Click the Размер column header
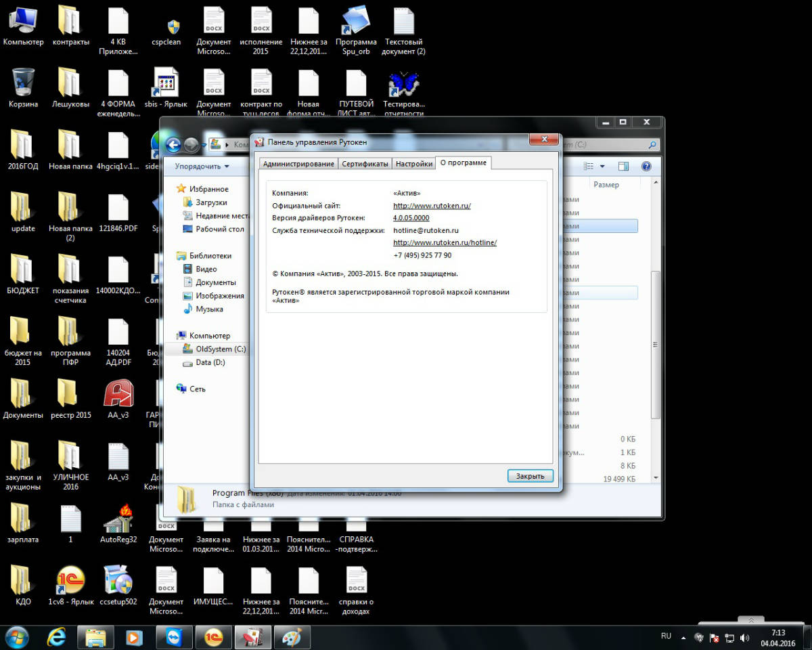 click(x=606, y=184)
